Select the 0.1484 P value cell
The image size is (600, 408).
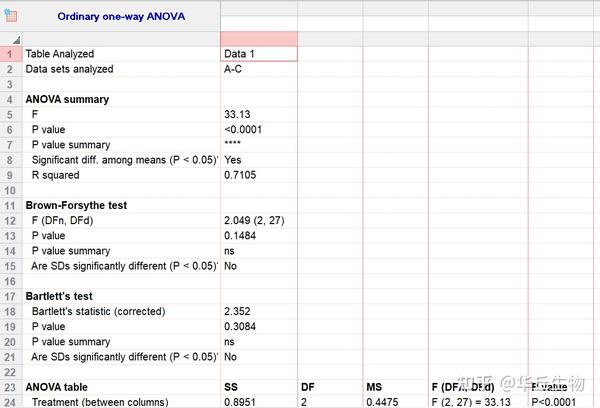coord(259,236)
